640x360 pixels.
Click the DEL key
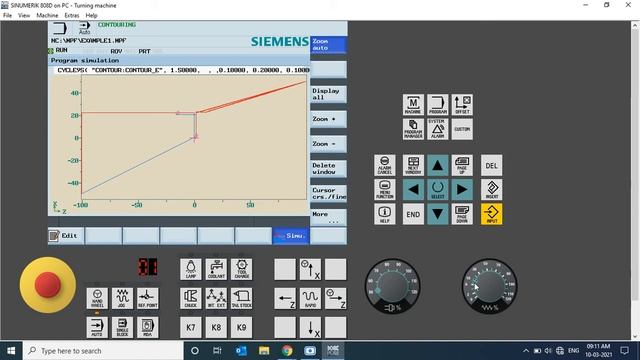(491, 165)
